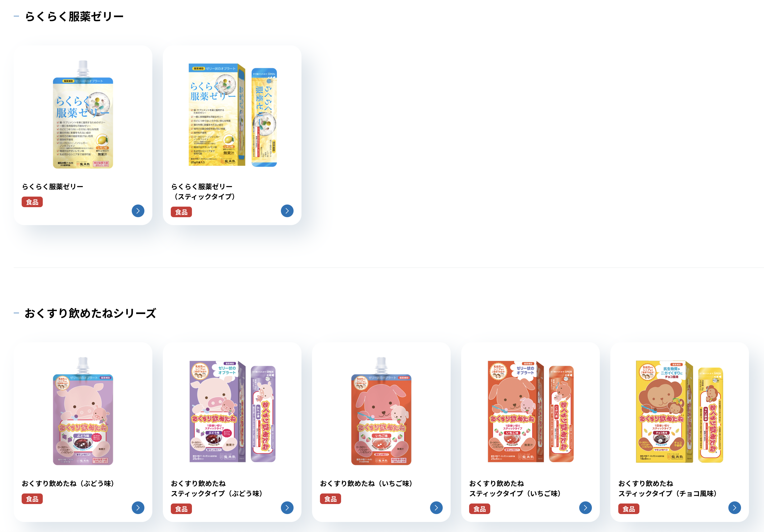764x532 pixels.
Task: Open the らくらく服薬ゼリー stick box image
Action: [x=232, y=115]
